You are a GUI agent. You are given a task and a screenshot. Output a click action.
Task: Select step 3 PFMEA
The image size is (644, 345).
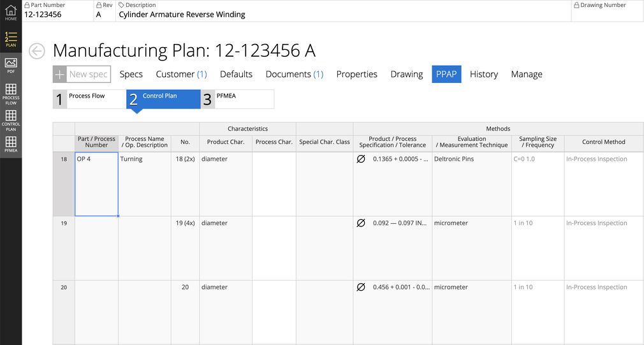[238, 99]
